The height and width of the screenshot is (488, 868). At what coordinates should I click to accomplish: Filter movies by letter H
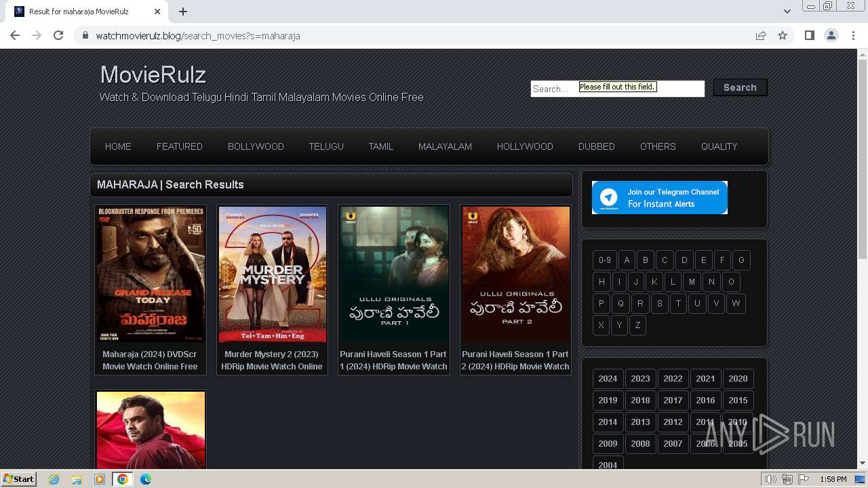tap(601, 282)
